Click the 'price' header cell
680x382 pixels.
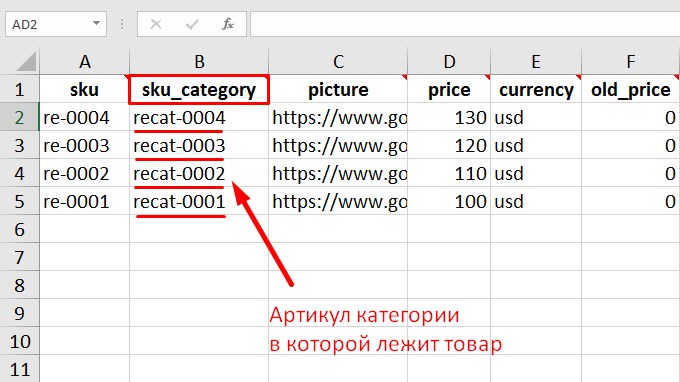coord(449,90)
